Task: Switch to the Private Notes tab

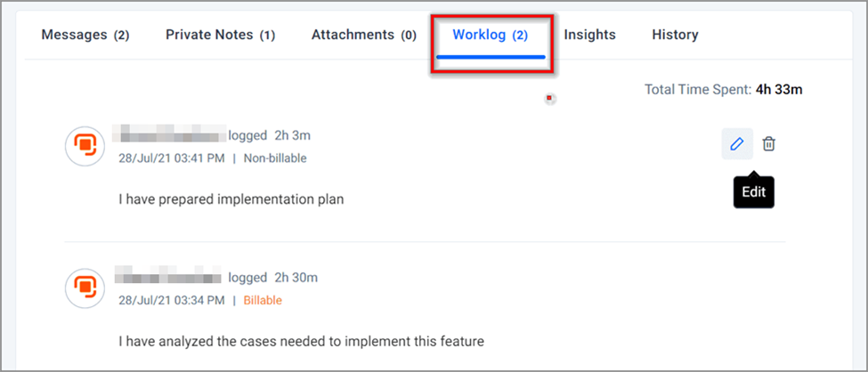Action: tap(220, 35)
